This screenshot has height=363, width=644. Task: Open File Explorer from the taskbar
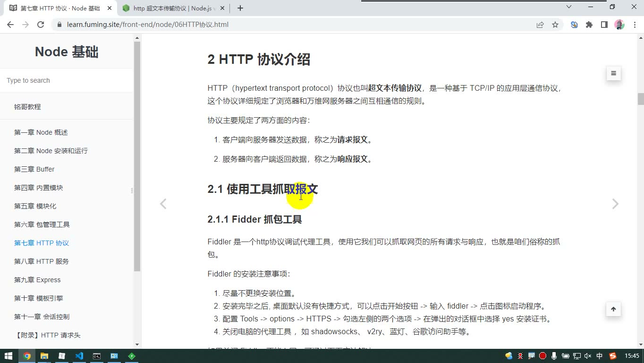pyautogui.click(x=44, y=356)
